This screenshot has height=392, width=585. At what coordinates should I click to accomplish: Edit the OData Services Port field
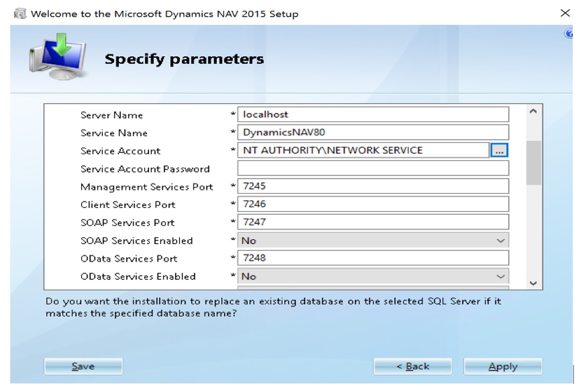click(373, 258)
